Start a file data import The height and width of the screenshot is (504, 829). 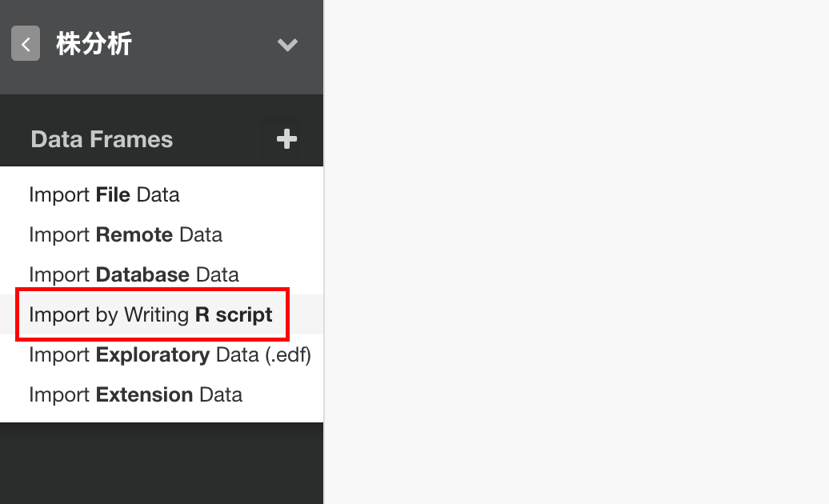pos(103,194)
